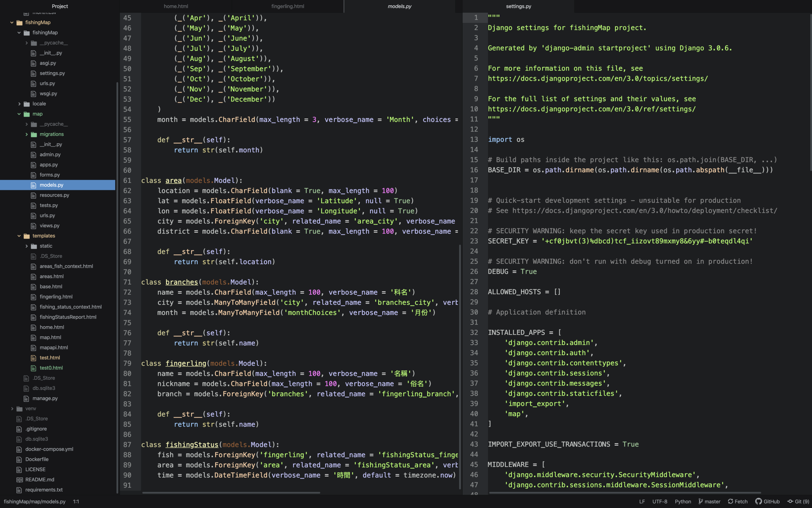This screenshot has width=812, height=508.
Task: Click the Fetch refresh icon
Action: click(730, 501)
